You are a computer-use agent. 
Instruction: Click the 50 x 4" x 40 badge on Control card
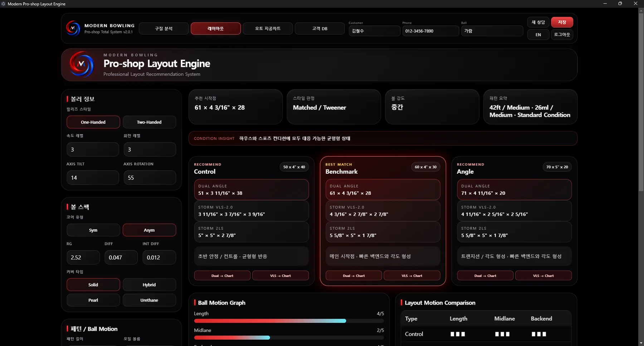(294, 167)
